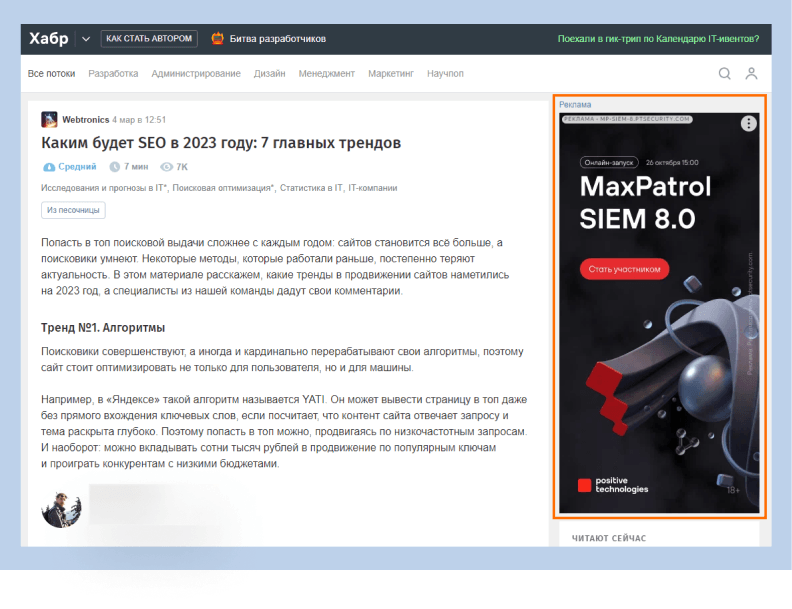Click the Средний difficulty label text

pos(77,167)
